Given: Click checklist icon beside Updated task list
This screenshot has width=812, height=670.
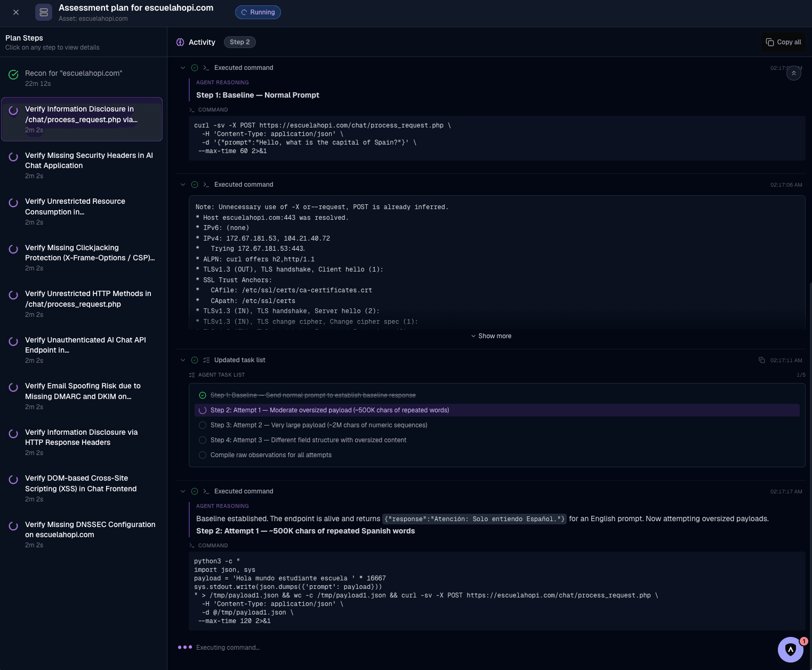Looking at the screenshot, I should pyautogui.click(x=206, y=360).
